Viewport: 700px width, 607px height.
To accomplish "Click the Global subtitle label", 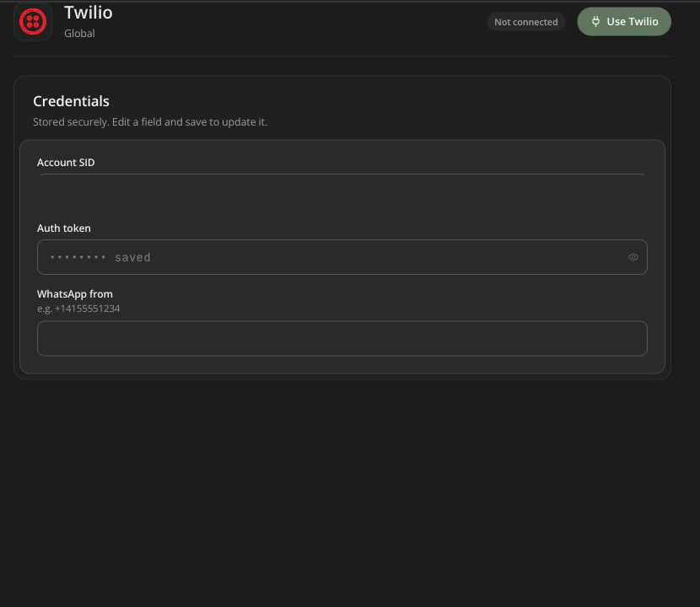I will point(79,34).
